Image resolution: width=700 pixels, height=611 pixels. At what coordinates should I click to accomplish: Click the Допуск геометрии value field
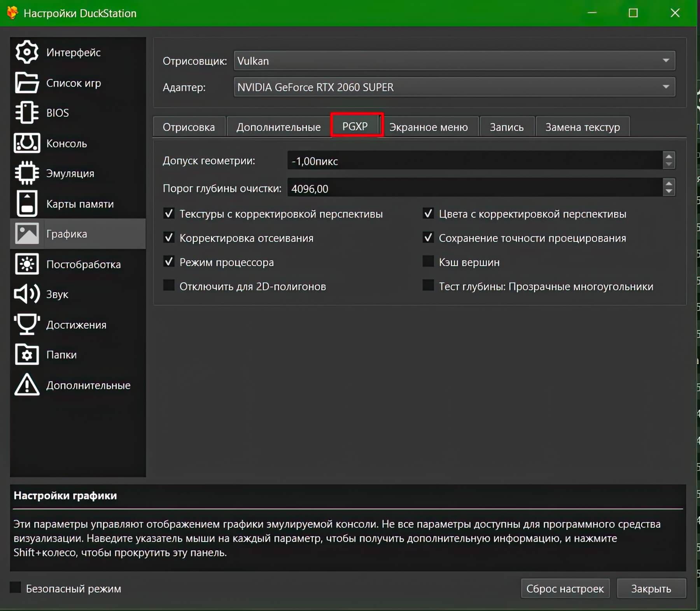(x=475, y=160)
